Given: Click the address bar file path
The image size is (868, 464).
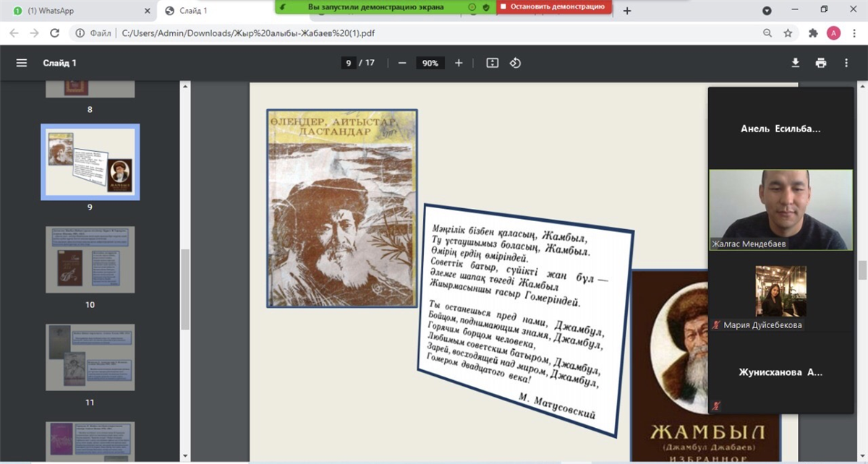Looking at the screenshot, I should [x=248, y=33].
